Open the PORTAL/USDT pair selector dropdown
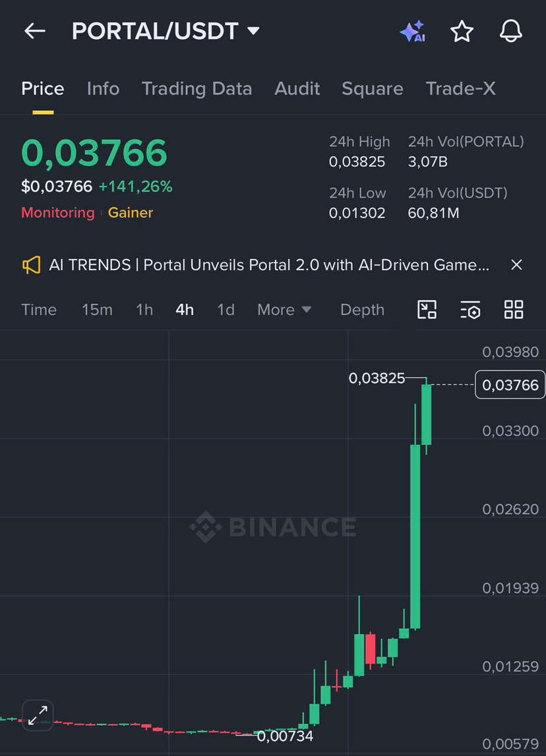The image size is (546, 756). pyautogui.click(x=166, y=32)
